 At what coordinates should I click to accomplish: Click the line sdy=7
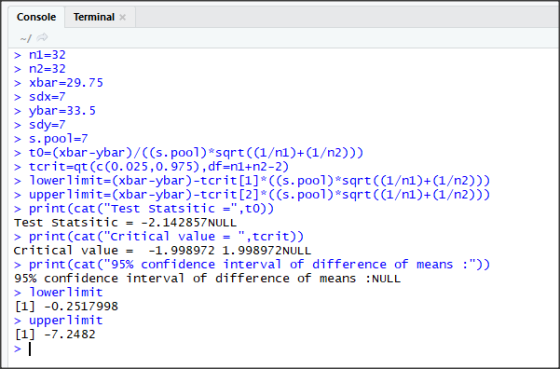click(47, 125)
